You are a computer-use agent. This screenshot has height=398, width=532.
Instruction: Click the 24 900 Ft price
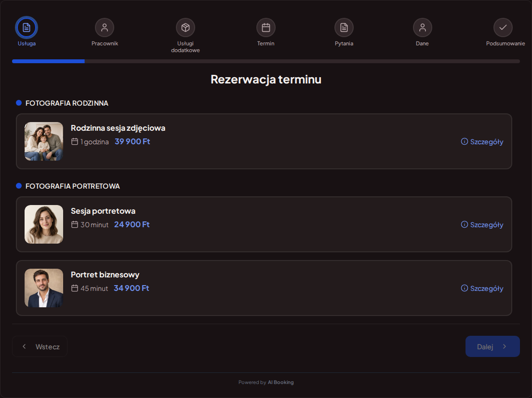coord(132,224)
